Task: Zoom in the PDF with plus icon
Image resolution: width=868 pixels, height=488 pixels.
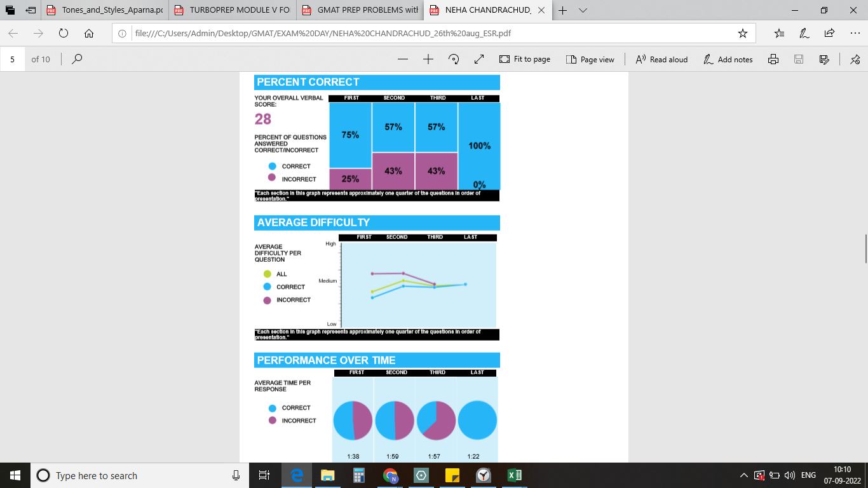Action: point(428,59)
